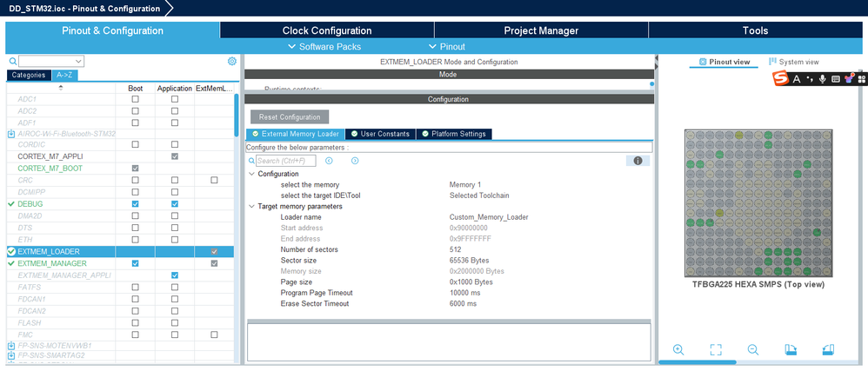Open the Project Manager tab

coord(541,30)
